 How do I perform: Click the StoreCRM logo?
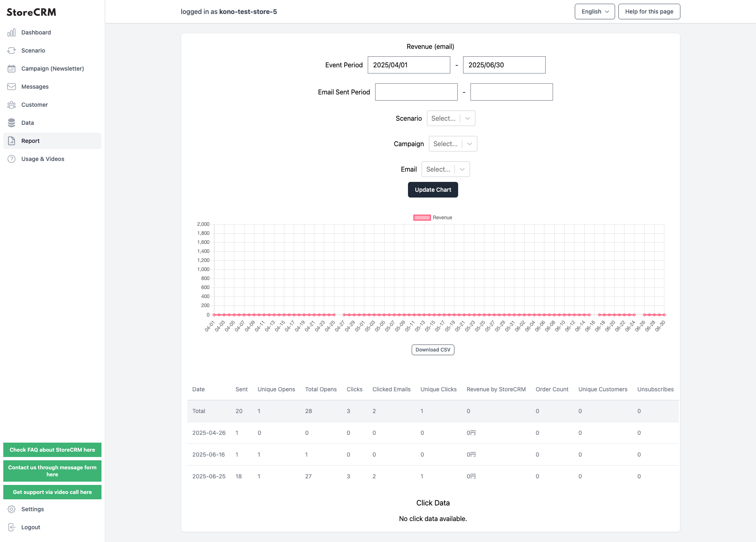click(31, 12)
